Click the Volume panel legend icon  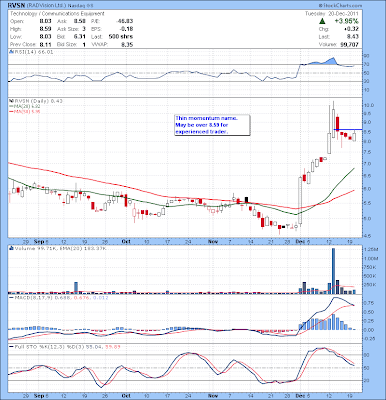[11, 248]
